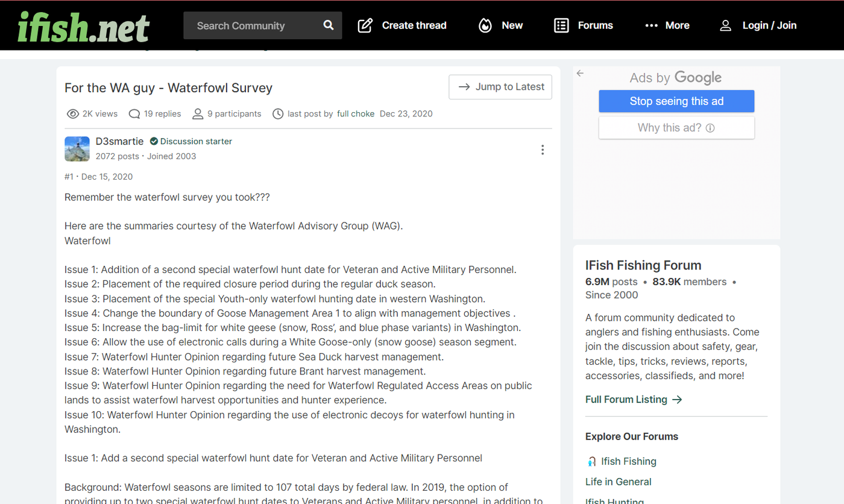The image size is (844, 504).
Task: Click the ad info circle icon
Action: point(710,128)
